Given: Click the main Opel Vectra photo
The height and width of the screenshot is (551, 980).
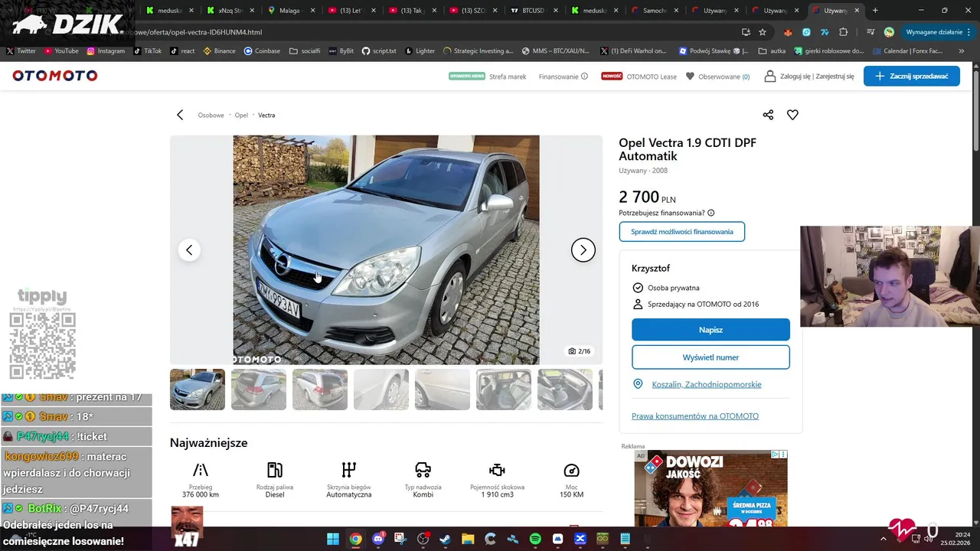Looking at the screenshot, I should (x=386, y=250).
